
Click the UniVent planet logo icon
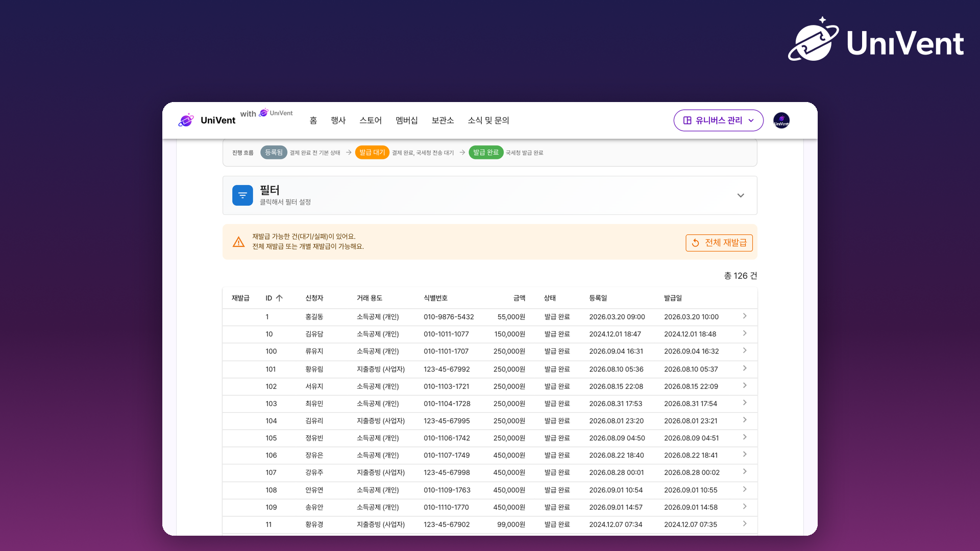(x=186, y=120)
